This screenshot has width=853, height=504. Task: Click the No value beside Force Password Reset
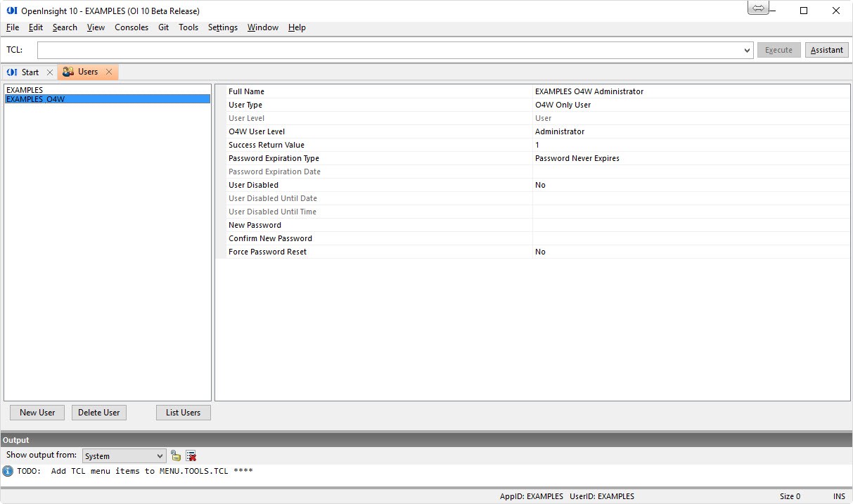click(540, 252)
